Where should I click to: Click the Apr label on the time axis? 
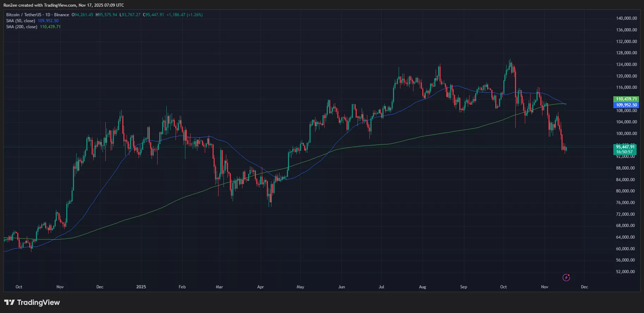point(260,287)
